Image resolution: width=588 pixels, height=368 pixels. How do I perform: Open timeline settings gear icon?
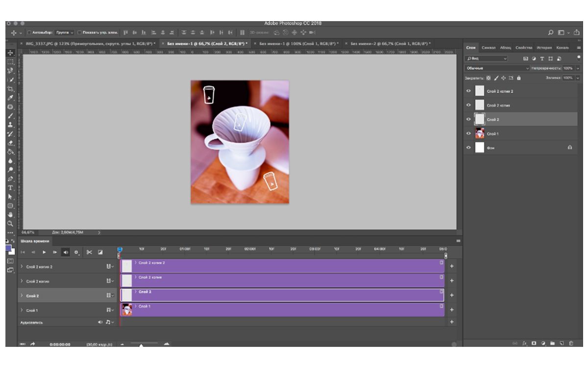point(76,252)
